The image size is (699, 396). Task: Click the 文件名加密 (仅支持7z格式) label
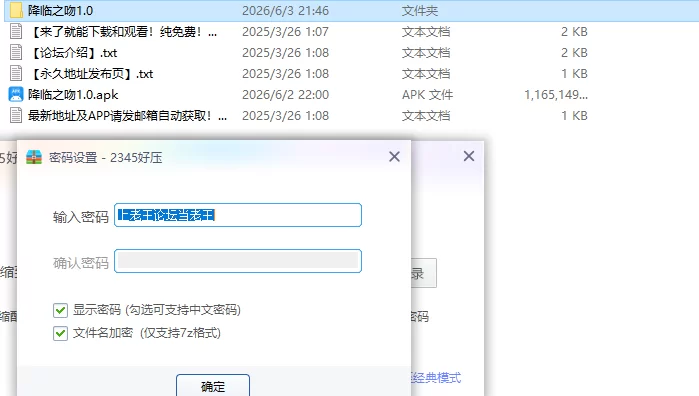[x=147, y=333]
